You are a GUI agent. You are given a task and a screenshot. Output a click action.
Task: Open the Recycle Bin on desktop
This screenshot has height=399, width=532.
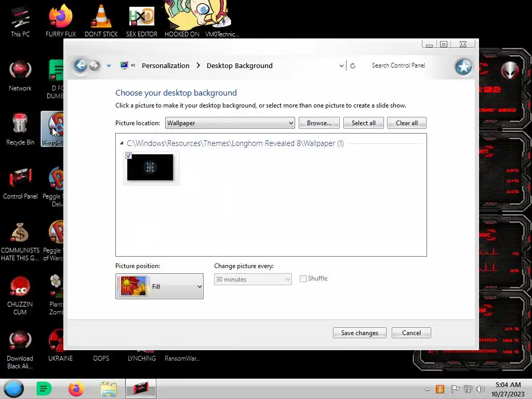tap(20, 129)
